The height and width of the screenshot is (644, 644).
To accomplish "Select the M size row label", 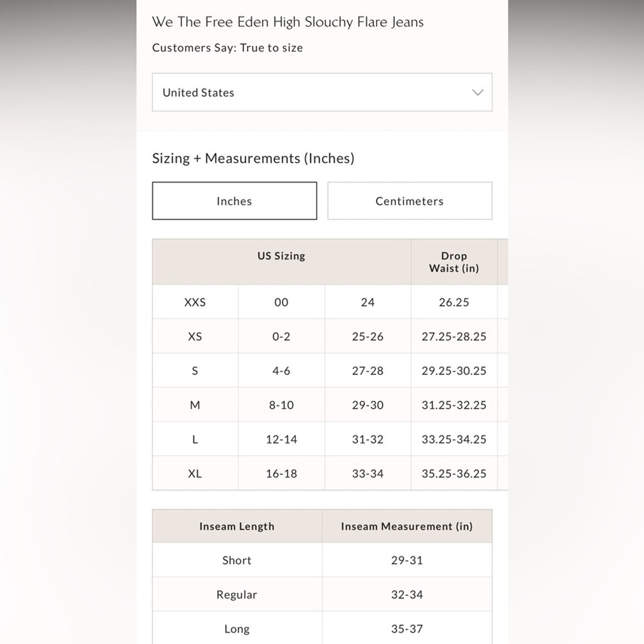I will [x=195, y=405].
